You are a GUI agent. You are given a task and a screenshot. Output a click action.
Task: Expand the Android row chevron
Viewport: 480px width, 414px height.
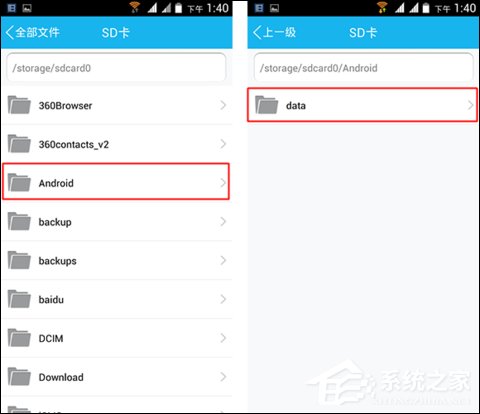(223, 183)
